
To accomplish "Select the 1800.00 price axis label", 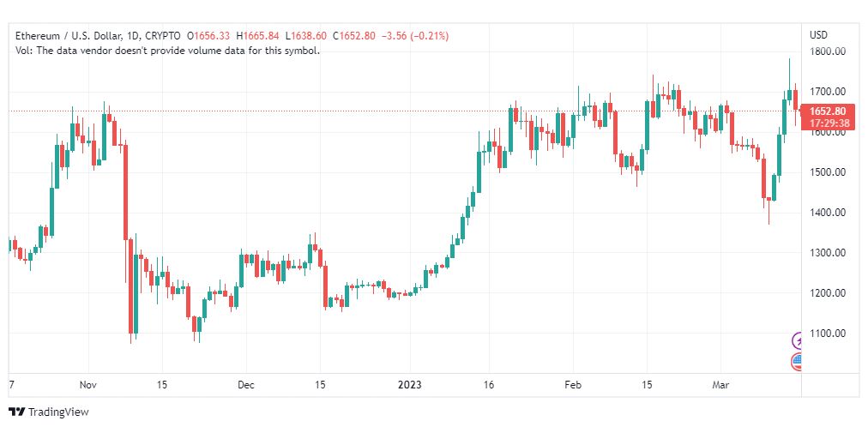I will coord(828,51).
